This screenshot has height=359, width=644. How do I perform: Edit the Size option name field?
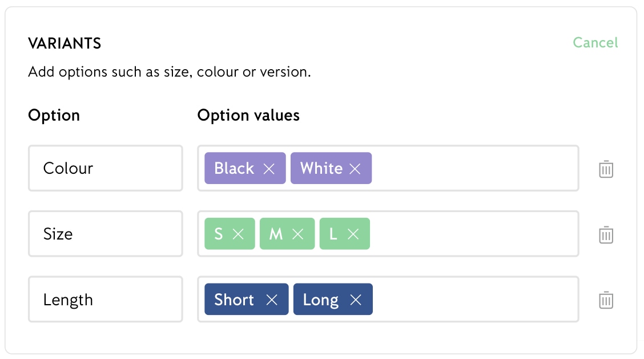point(106,234)
